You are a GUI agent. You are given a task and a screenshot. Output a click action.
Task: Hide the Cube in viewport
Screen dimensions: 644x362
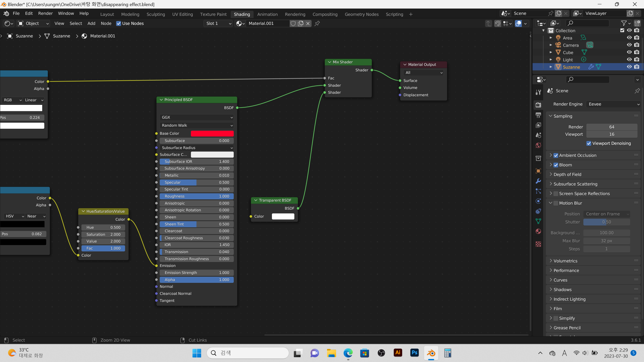pos(629,52)
